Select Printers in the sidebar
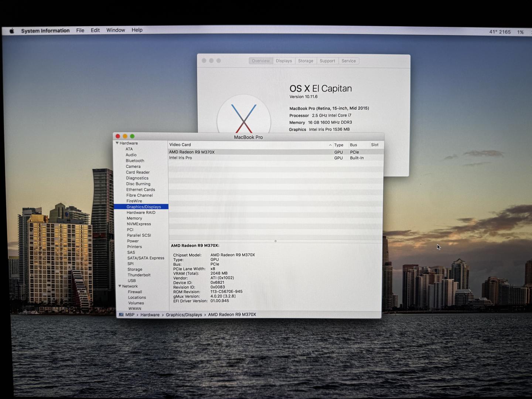The height and width of the screenshot is (399, 532). pos(134,247)
